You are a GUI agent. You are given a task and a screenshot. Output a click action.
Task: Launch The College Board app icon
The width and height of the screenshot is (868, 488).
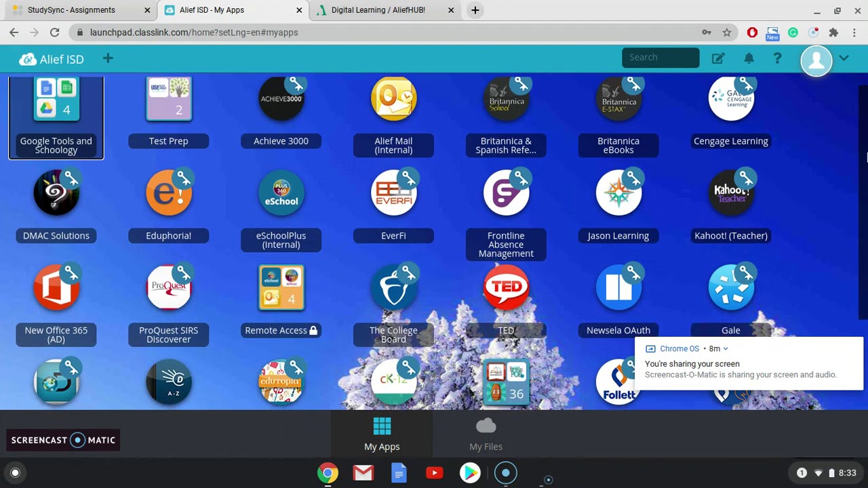[393, 288]
